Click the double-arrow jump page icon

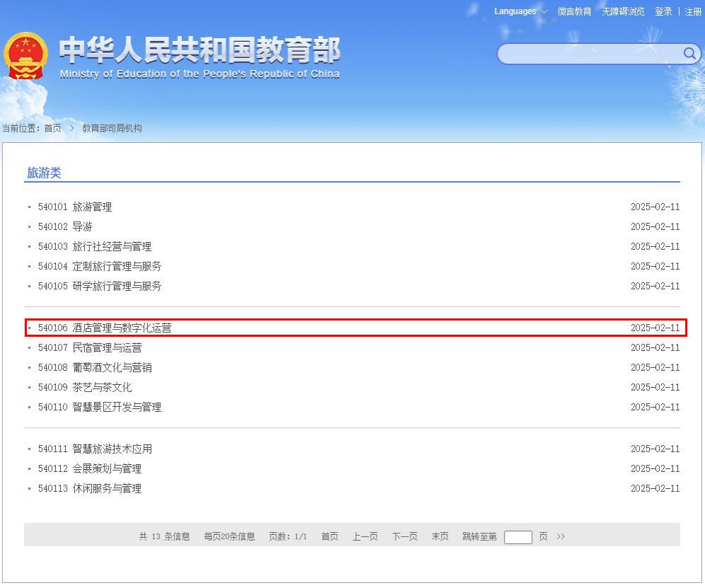pos(560,536)
